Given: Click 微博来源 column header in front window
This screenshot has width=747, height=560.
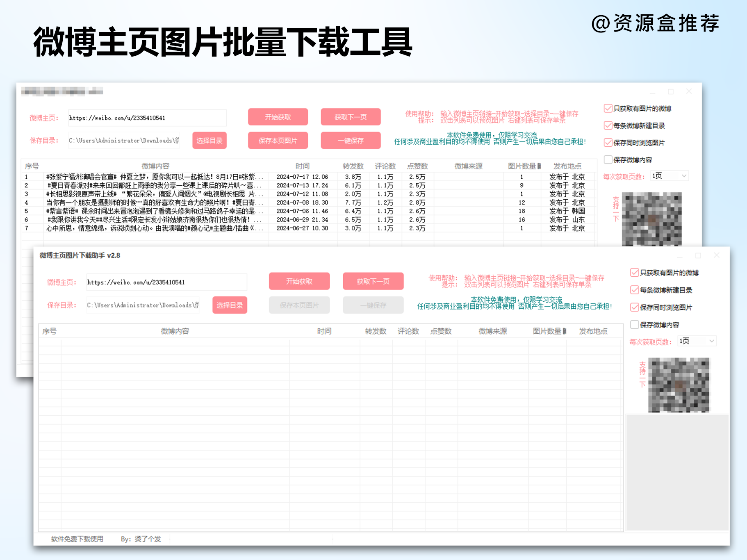Looking at the screenshot, I should pos(493,331).
